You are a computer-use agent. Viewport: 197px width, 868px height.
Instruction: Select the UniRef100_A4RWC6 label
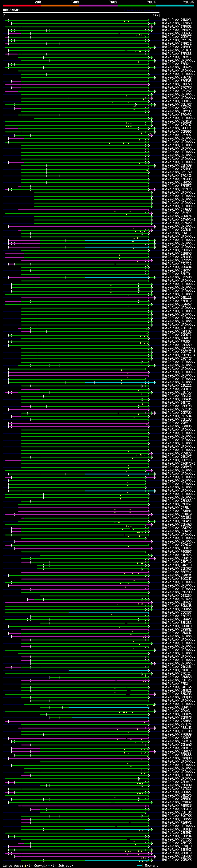coord(176,806)
